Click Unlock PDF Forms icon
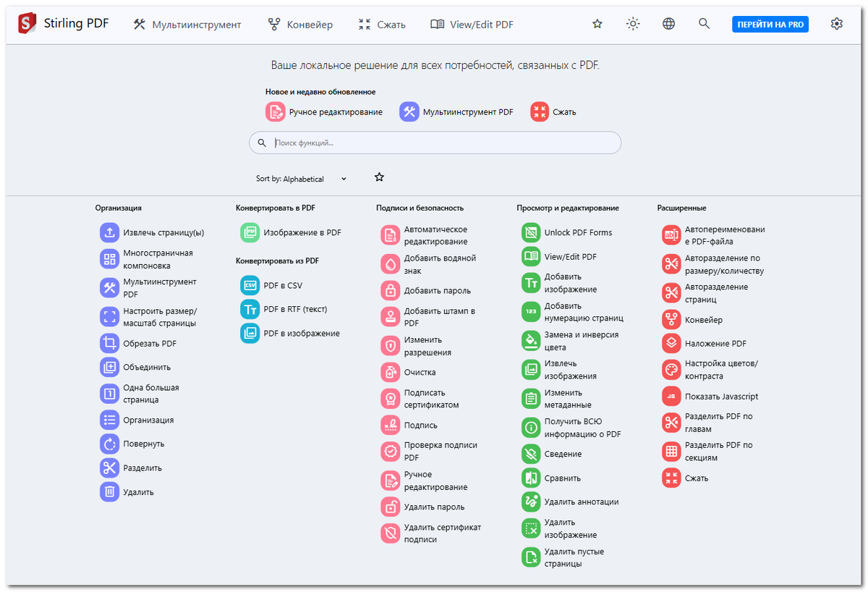This screenshot has width=868, height=592. pyautogui.click(x=531, y=232)
